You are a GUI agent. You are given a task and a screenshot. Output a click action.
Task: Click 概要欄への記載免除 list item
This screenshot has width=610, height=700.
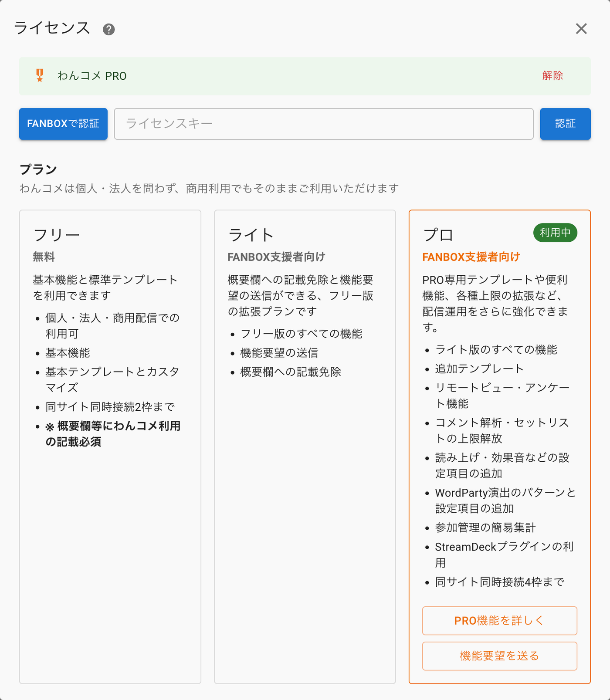291,372
